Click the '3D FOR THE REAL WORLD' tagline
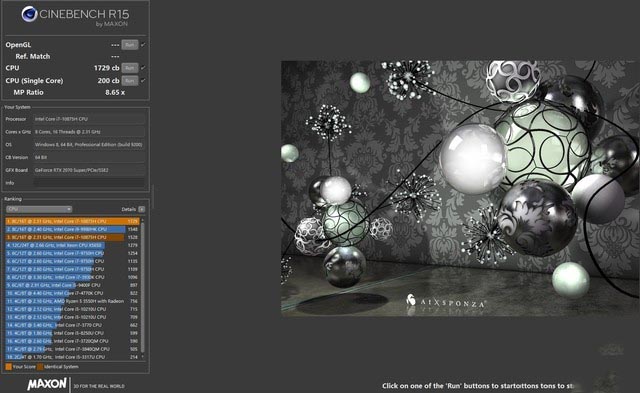The width and height of the screenshot is (640, 393). 99,386
